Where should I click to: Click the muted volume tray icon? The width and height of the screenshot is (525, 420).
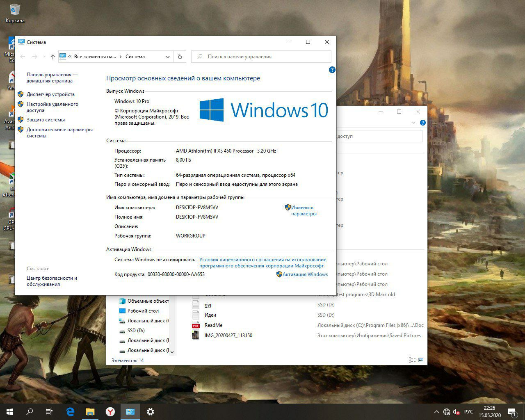[457, 412]
